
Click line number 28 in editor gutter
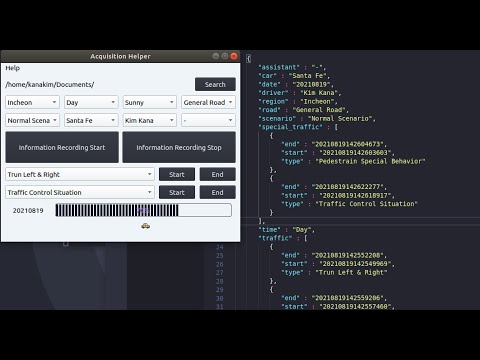pos(220,281)
